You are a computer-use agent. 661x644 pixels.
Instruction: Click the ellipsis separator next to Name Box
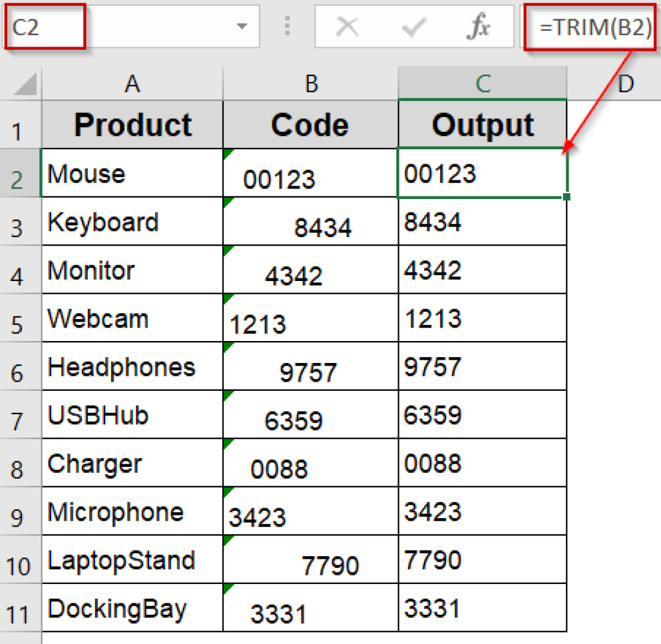coord(286,27)
